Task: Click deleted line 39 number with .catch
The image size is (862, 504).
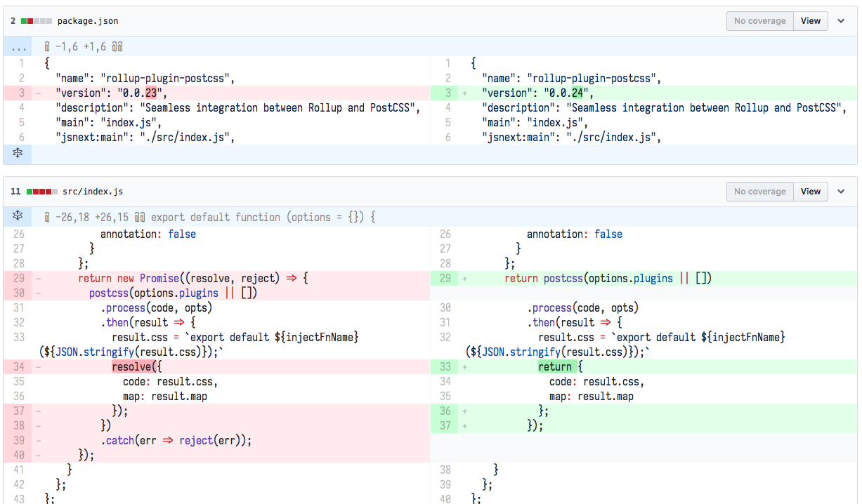Action: coord(19,440)
